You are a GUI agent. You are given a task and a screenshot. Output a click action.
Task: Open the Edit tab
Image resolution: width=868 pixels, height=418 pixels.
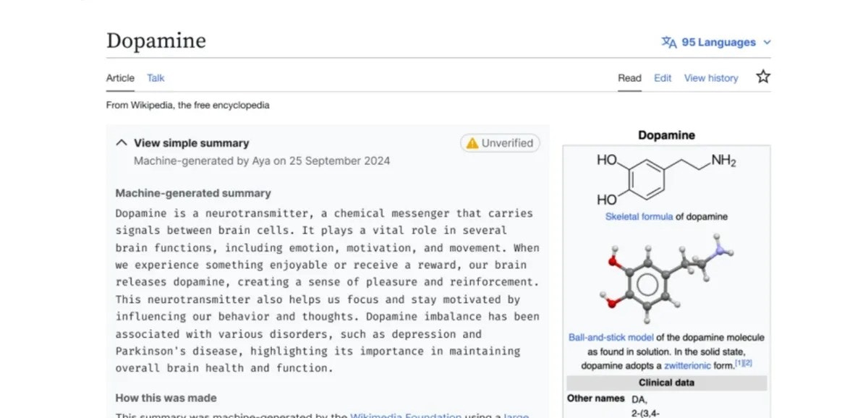click(663, 78)
